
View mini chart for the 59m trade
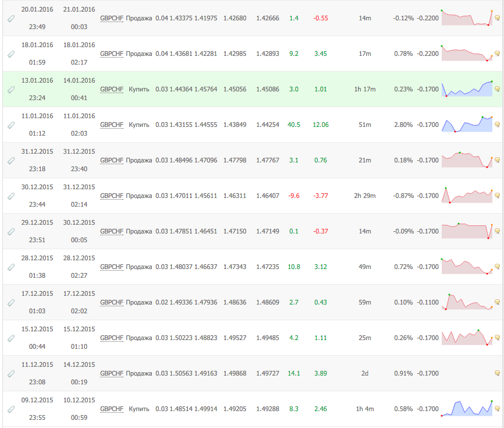[x=467, y=302]
